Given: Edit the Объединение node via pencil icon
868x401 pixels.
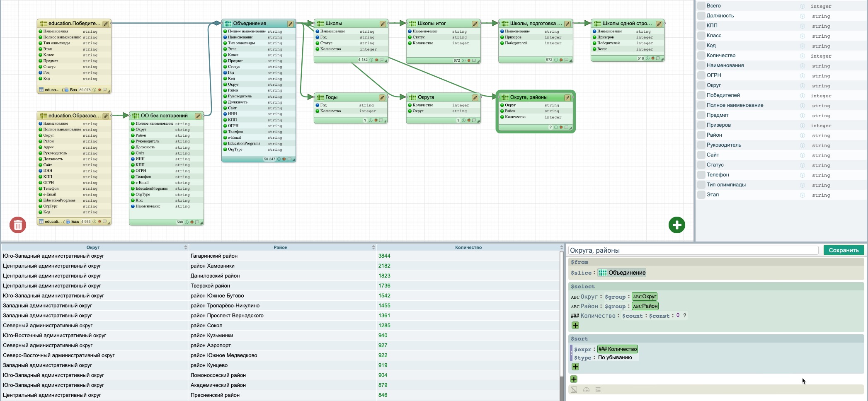Looking at the screenshot, I should tap(290, 24).
